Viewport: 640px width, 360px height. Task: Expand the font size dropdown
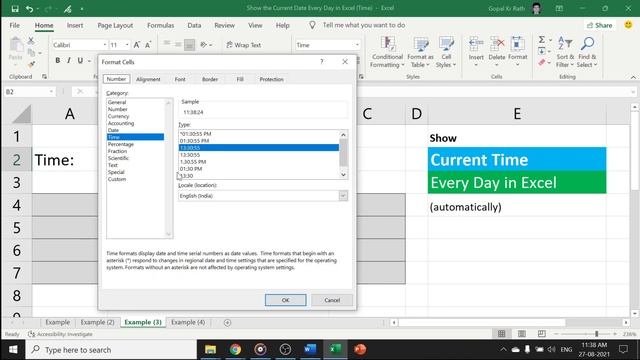pos(127,45)
